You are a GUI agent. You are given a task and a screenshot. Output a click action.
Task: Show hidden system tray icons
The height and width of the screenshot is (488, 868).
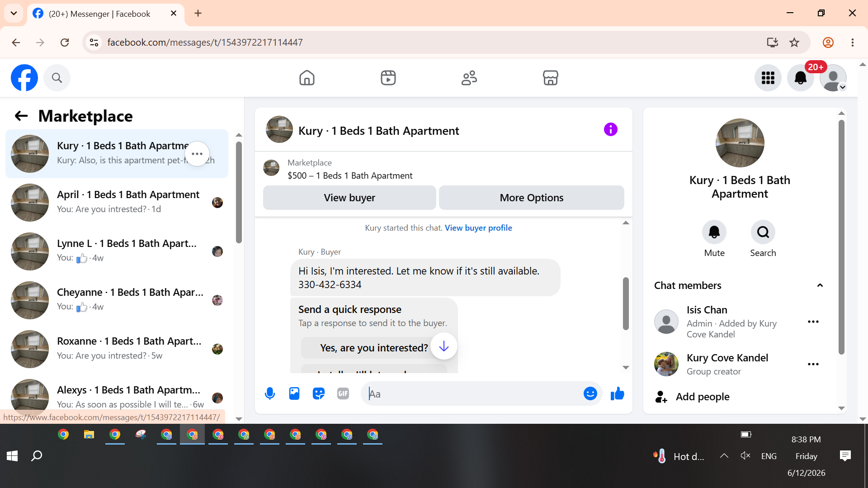tap(724, 456)
